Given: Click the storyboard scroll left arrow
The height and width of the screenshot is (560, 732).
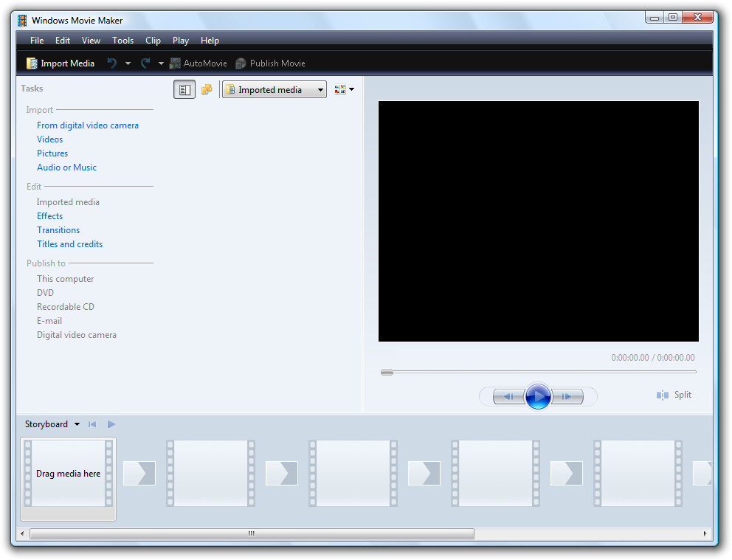Looking at the screenshot, I should point(22,533).
